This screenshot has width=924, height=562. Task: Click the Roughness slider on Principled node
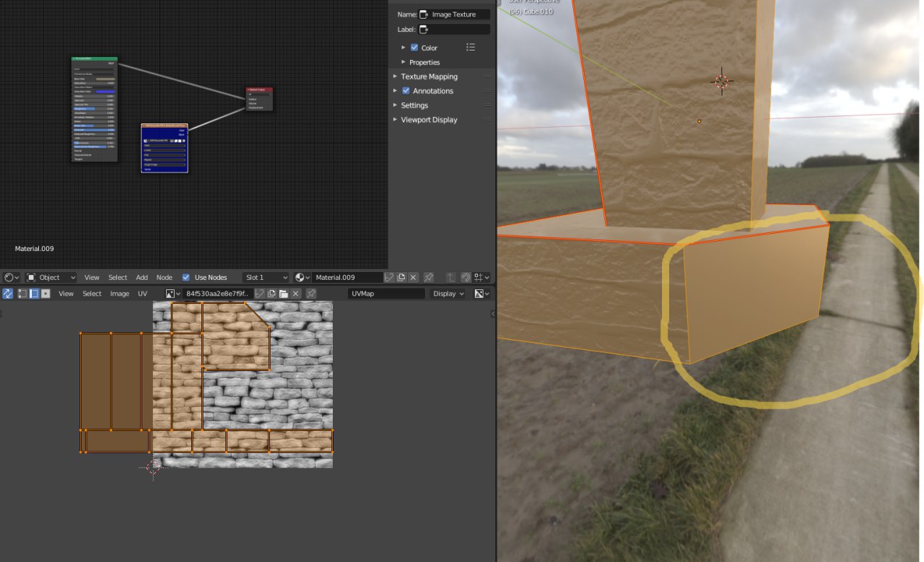95,109
